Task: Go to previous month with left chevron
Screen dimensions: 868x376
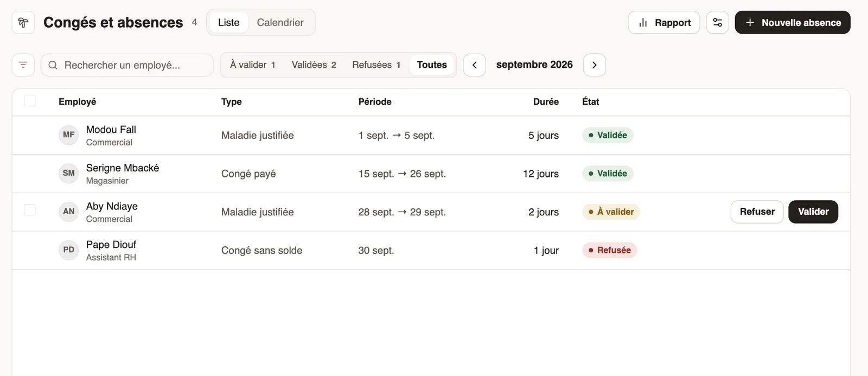Action: coord(475,65)
